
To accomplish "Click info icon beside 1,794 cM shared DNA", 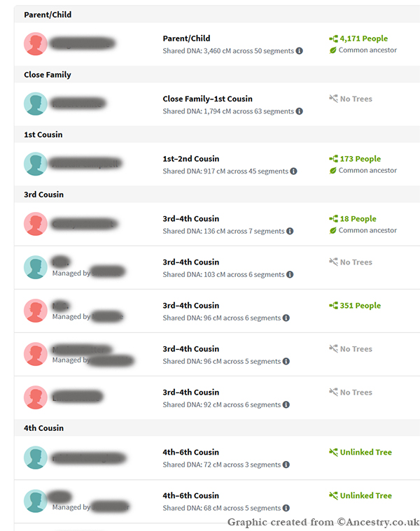I will (x=300, y=111).
